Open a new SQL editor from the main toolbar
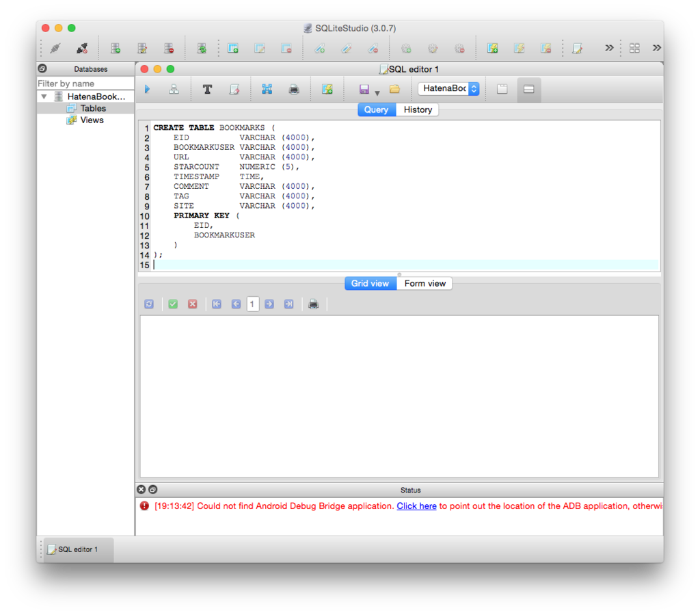The height and width of the screenshot is (615, 700). (x=577, y=49)
